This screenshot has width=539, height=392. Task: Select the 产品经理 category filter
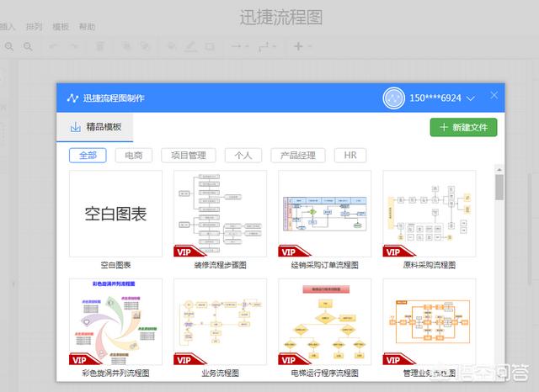click(297, 156)
